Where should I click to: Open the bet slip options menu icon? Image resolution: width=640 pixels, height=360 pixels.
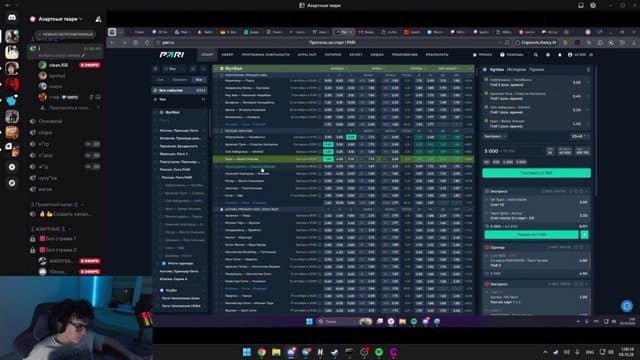(x=588, y=70)
